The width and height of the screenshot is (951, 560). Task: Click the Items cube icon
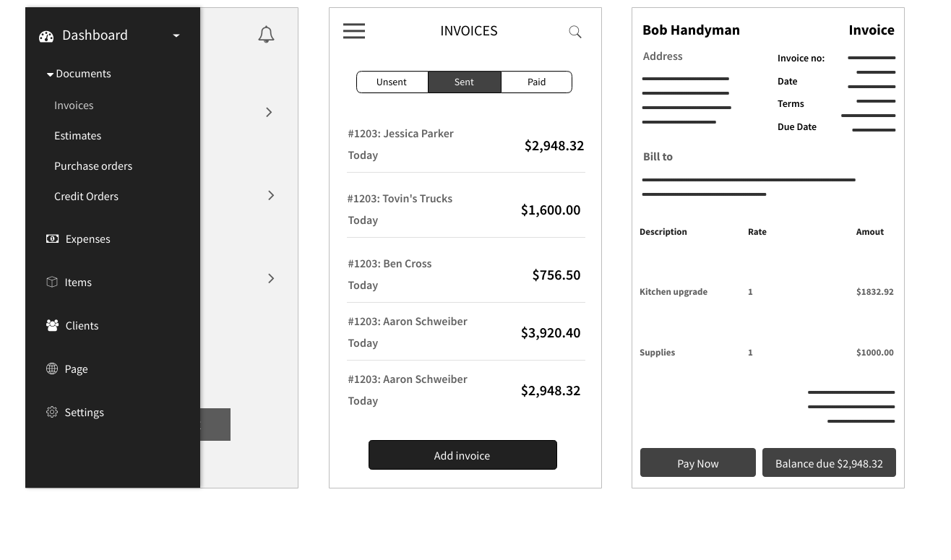(51, 282)
